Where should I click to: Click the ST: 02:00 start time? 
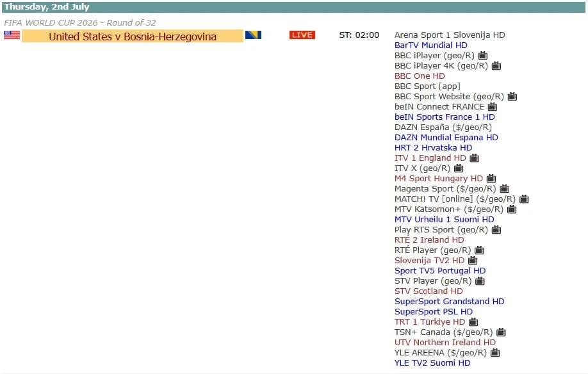(x=359, y=35)
